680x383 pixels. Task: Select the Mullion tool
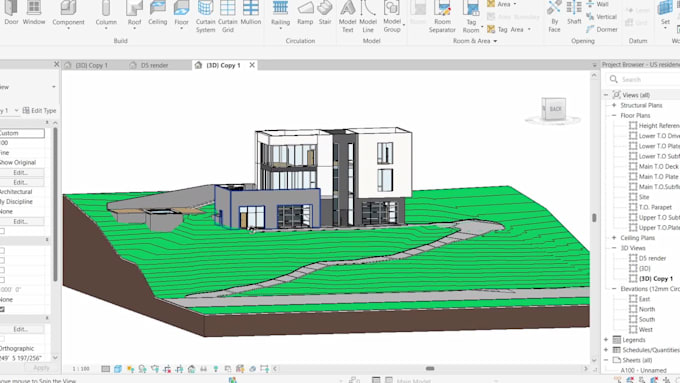click(251, 13)
